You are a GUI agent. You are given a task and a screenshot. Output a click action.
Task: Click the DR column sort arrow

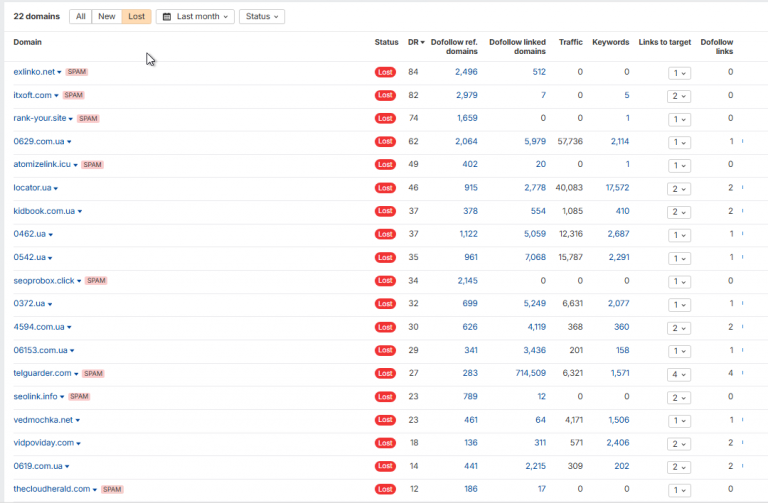click(422, 42)
